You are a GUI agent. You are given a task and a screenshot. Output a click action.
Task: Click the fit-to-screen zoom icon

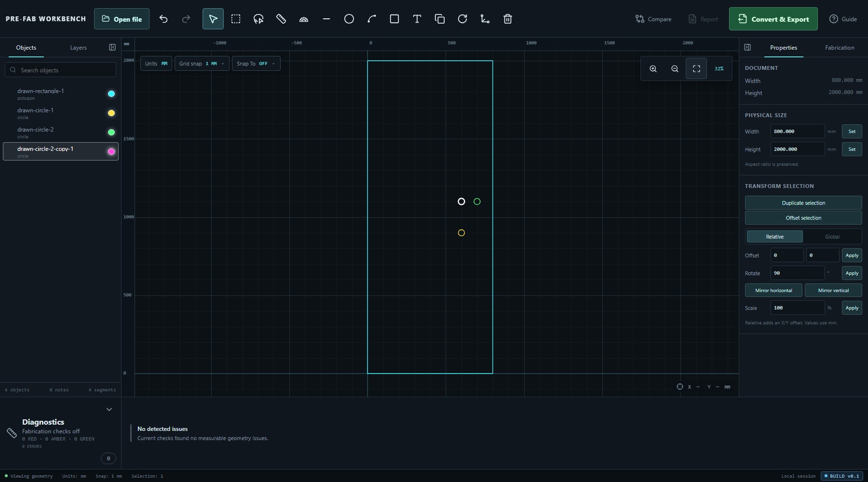click(x=696, y=68)
